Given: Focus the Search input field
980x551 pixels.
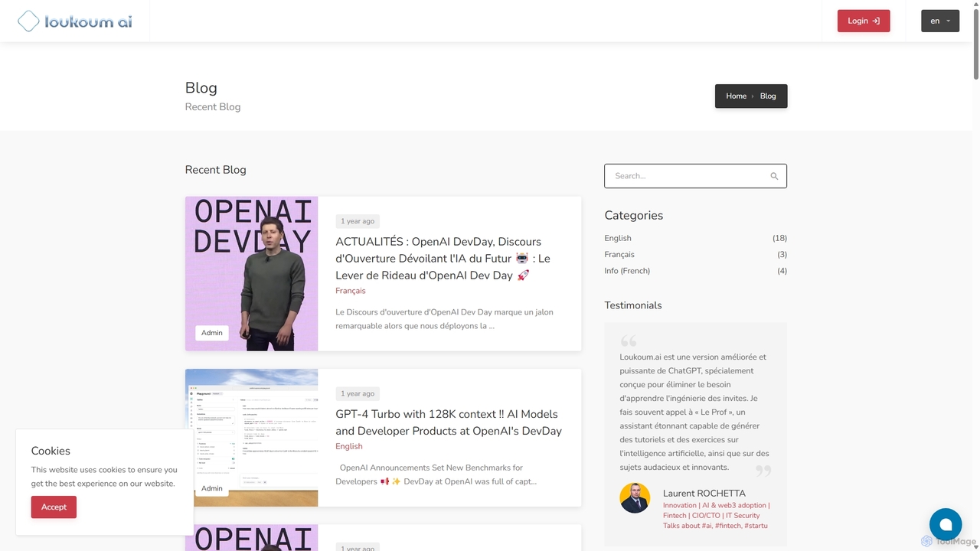Looking at the screenshot, I should [x=695, y=176].
